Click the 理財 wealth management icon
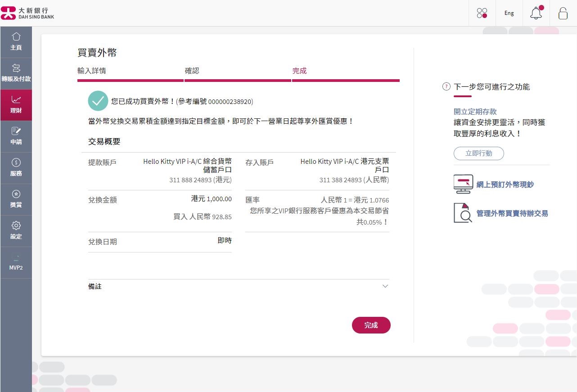577x392 pixels. click(16, 104)
